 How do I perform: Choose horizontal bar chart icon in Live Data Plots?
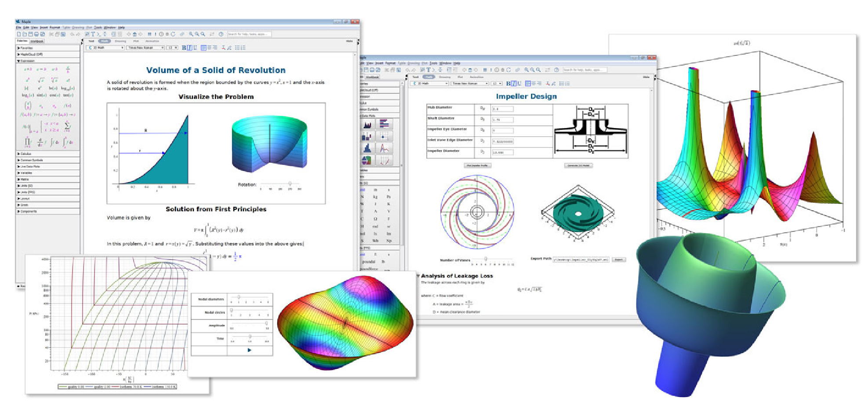click(x=384, y=125)
